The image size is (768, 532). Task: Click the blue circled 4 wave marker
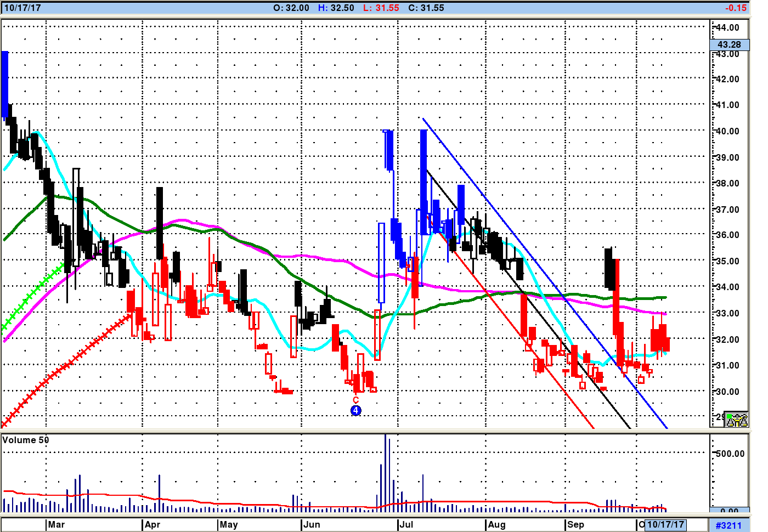tap(356, 410)
